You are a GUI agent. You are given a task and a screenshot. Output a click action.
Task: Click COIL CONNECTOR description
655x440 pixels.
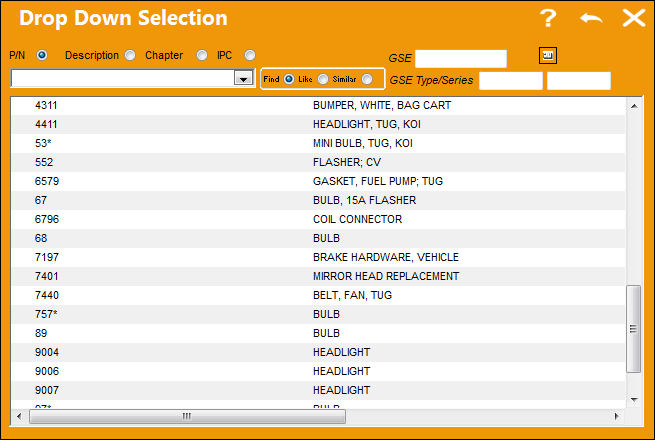click(x=357, y=219)
